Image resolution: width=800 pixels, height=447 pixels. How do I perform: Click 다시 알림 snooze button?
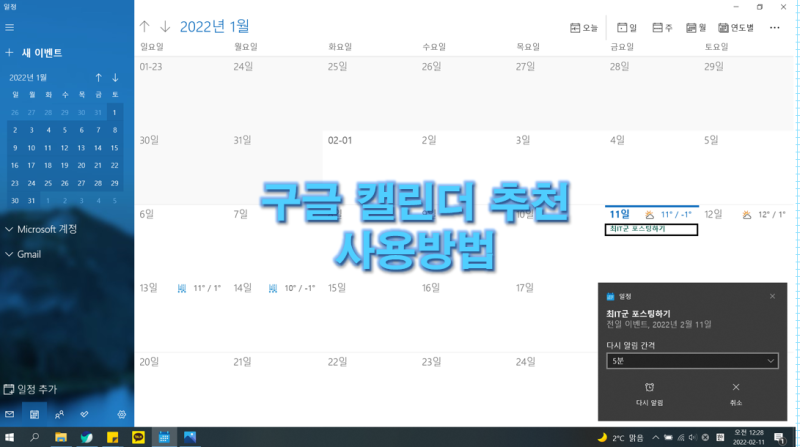pos(649,394)
